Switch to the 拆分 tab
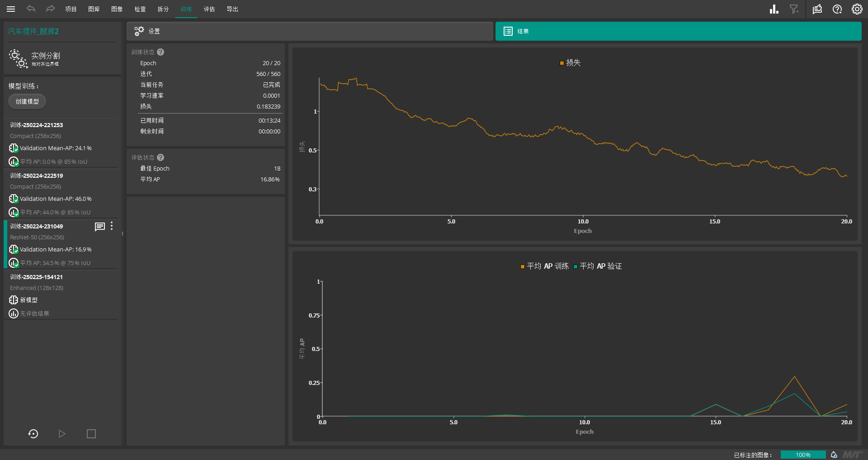Screen dimensions: 868x460 (x=163, y=9)
